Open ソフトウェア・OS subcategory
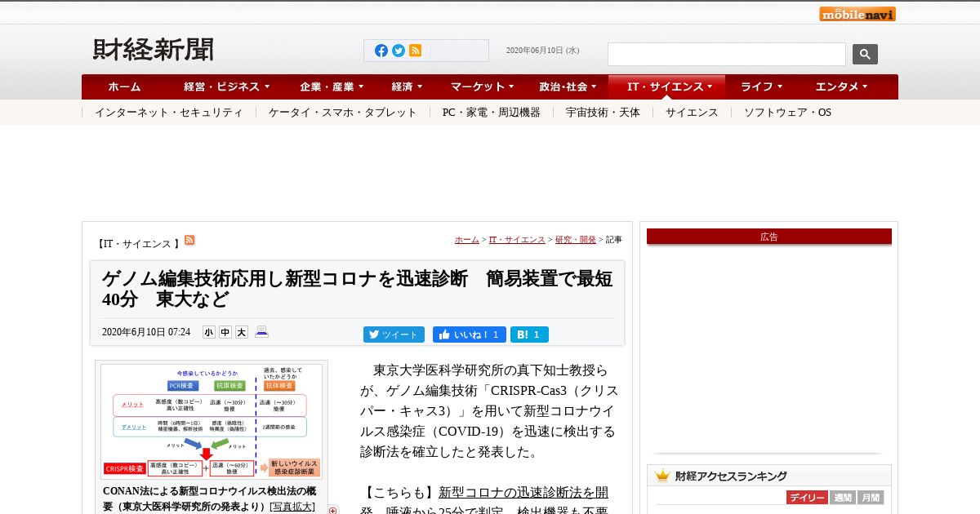The width and height of the screenshot is (980, 514). tap(787, 113)
